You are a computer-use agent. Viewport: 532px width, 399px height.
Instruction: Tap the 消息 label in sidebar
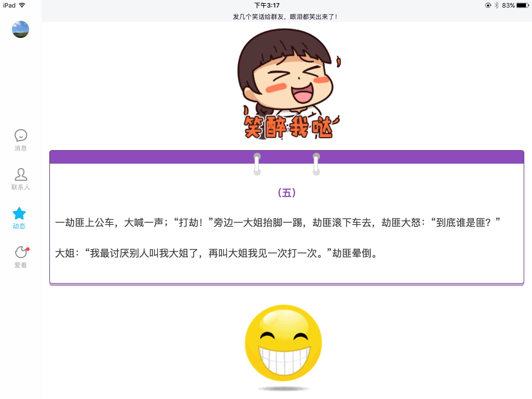(21, 148)
